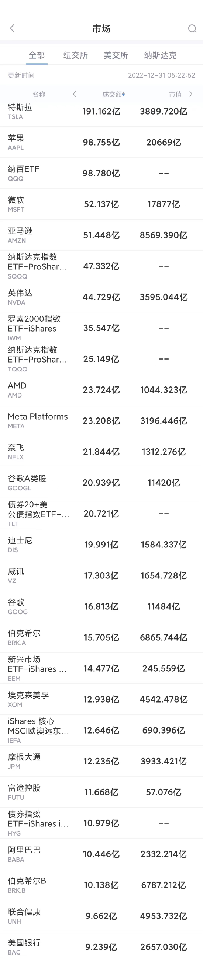This screenshot has height=980, width=203.
Task: Open the 富途控股 FUTU stock row
Action: pyautogui.click(x=101, y=792)
